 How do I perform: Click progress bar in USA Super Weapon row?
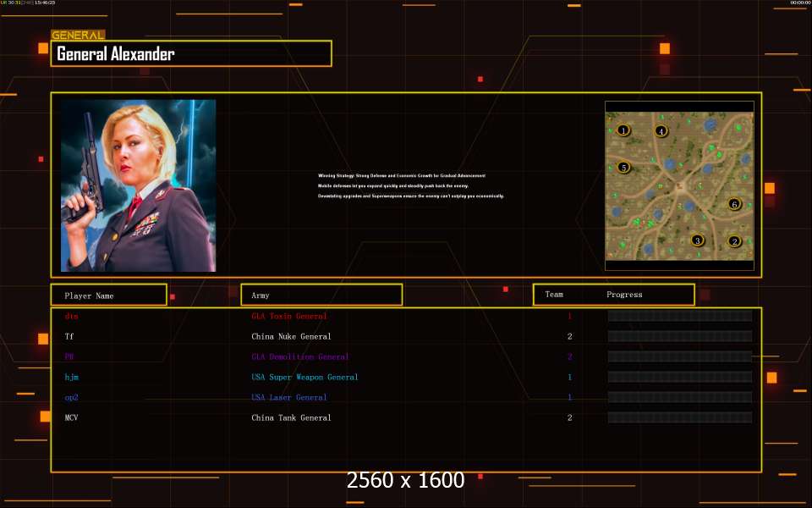coord(679,377)
